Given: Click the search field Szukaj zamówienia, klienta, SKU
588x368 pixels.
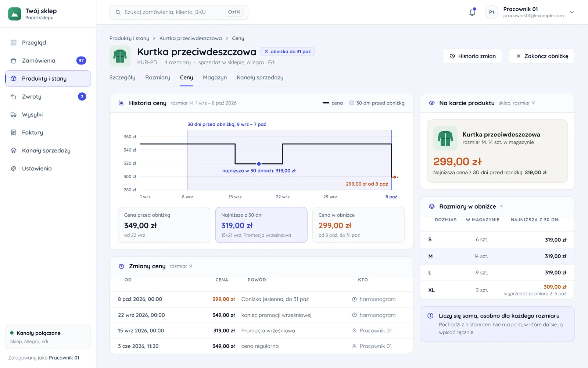Looking at the screenshot, I should 179,12.
